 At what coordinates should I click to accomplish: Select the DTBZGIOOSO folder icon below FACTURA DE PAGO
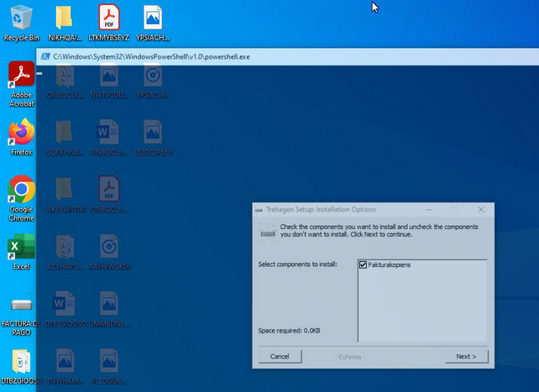click(21, 366)
